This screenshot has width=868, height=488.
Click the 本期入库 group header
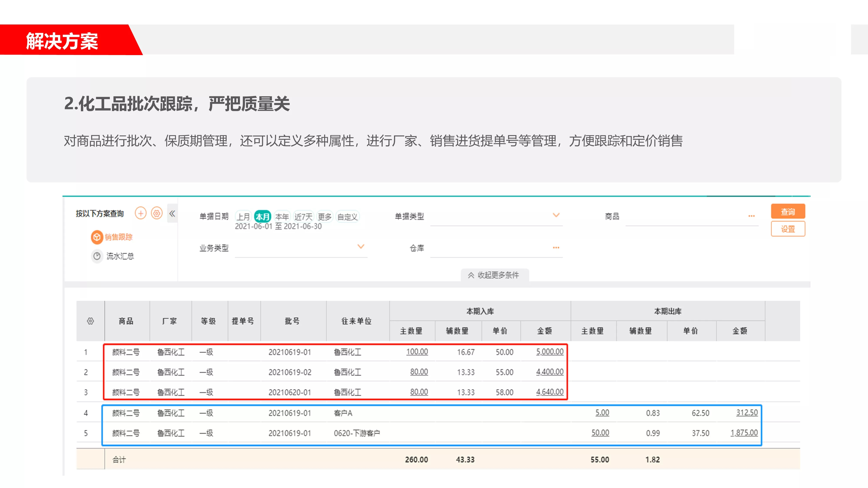[x=480, y=311]
